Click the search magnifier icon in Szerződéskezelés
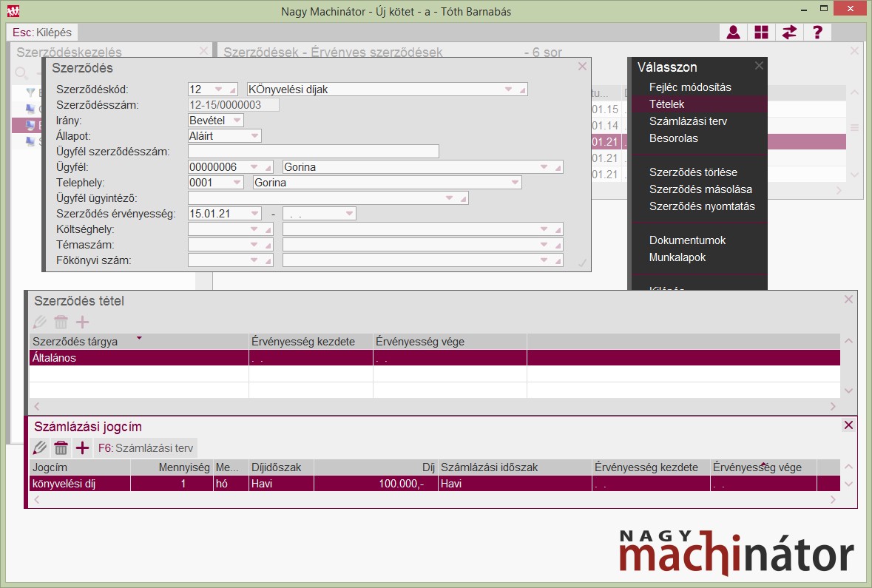Image resolution: width=872 pixels, height=588 pixels. [x=21, y=73]
